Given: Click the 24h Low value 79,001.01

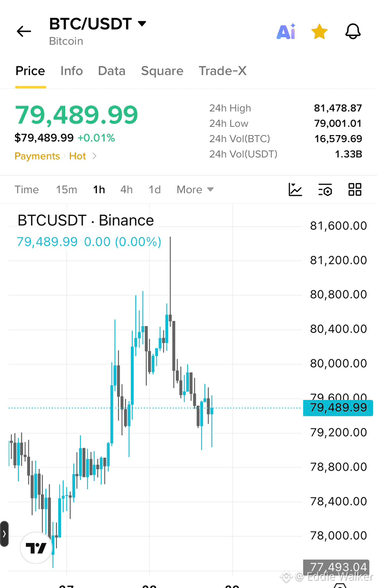Looking at the screenshot, I should click(338, 124).
